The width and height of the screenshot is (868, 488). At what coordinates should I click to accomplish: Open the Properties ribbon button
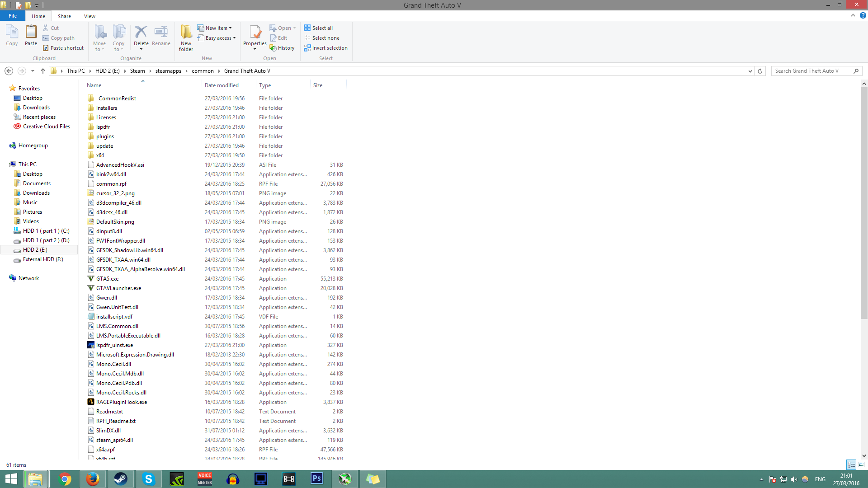point(255,33)
